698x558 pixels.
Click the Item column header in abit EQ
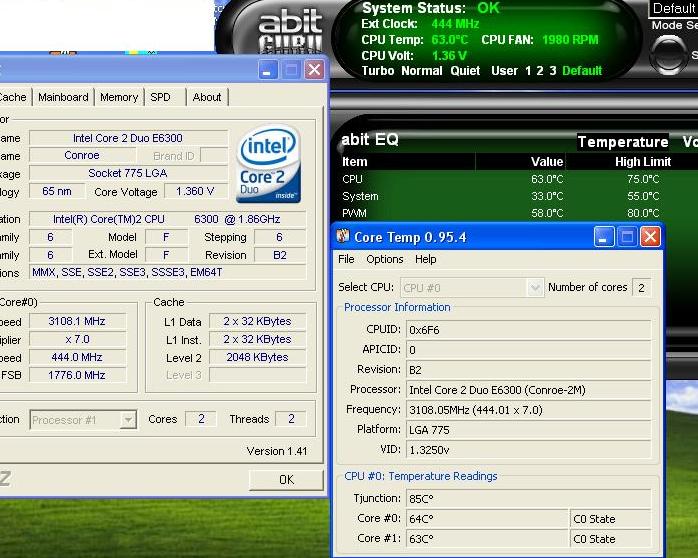(355, 162)
